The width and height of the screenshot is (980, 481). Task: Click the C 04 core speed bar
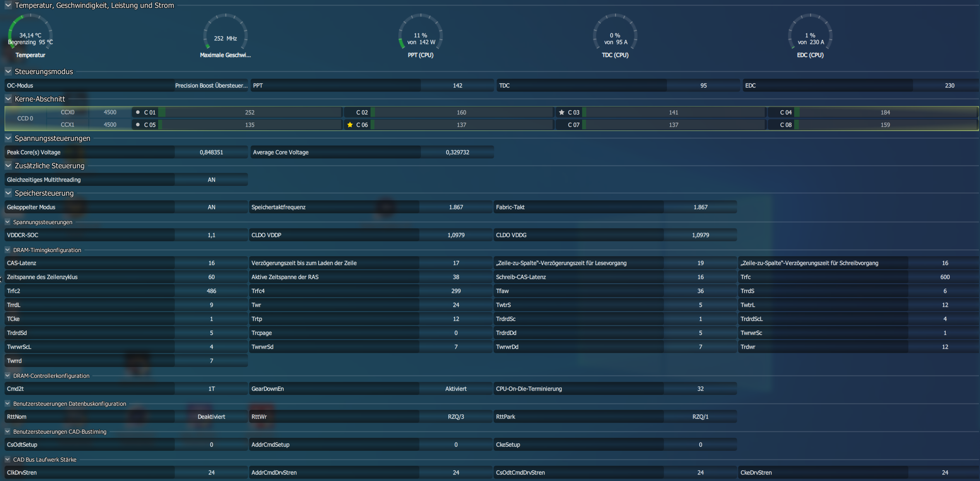(885, 112)
